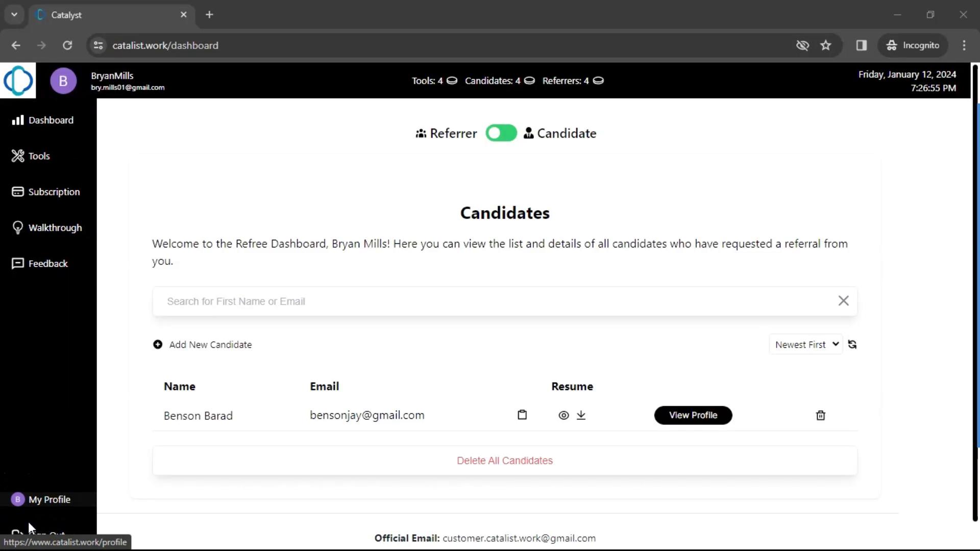The image size is (980, 551).
Task: Expand the Newest First sort dropdown
Action: point(805,344)
